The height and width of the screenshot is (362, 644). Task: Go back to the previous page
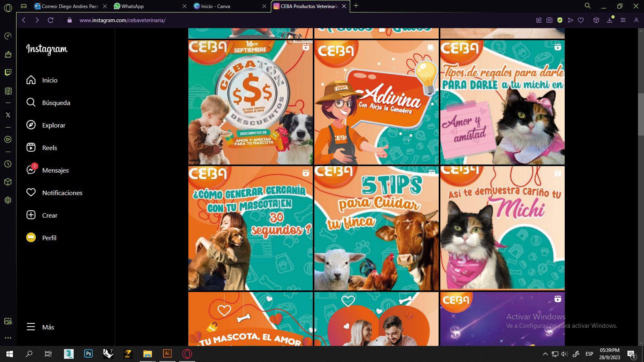[x=24, y=20]
